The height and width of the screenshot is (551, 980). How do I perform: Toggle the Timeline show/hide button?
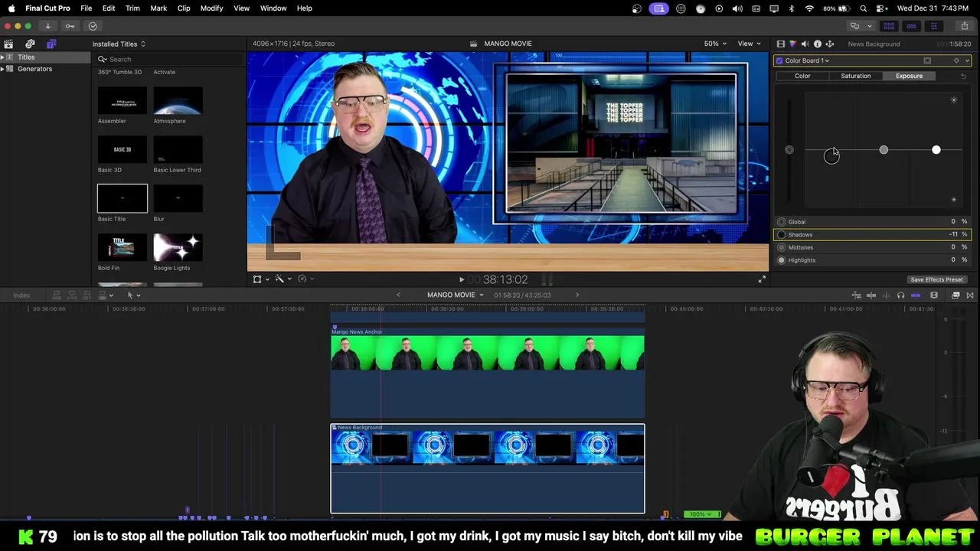point(911,26)
